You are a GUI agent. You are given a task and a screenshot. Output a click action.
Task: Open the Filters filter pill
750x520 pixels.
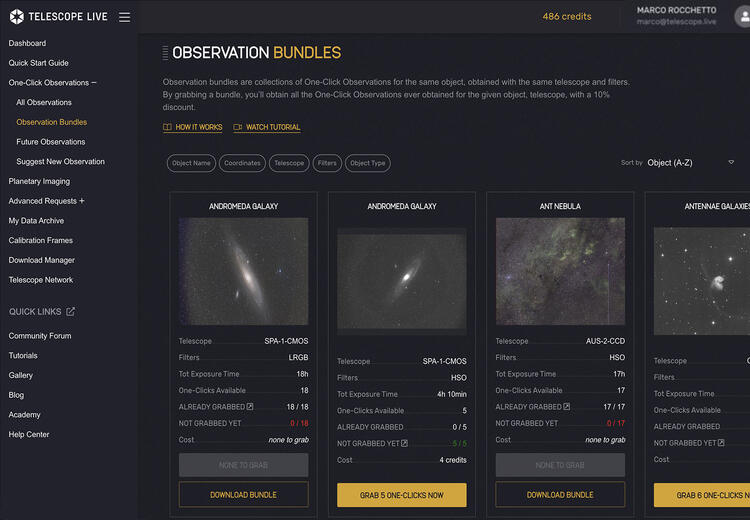[327, 163]
